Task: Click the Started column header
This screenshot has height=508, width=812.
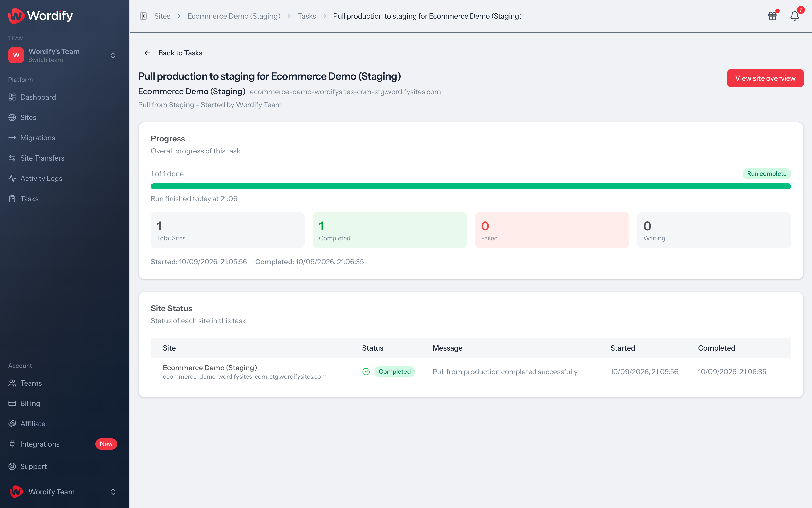Action: pos(622,348)
